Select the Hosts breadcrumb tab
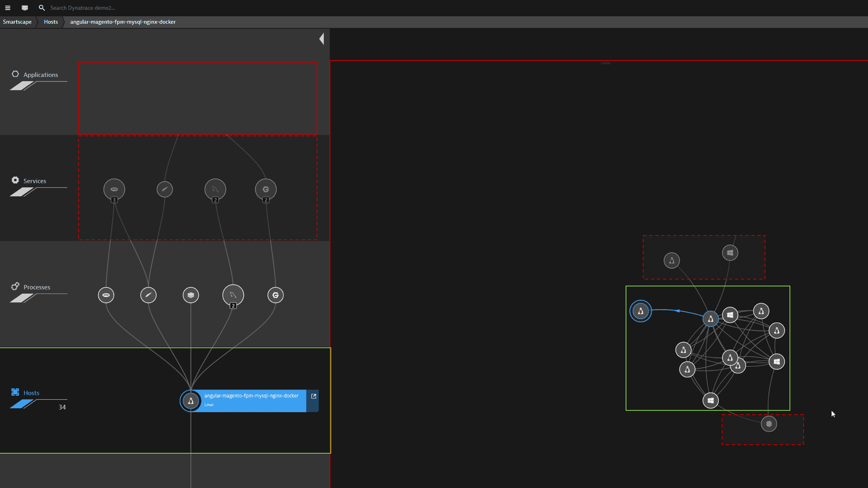This screenshot has height=488, width=868. pos(51,22)
